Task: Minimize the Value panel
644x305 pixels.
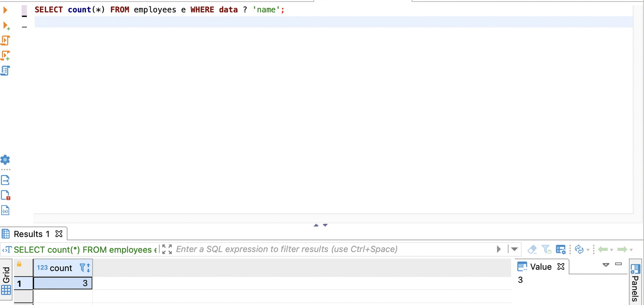Action: (x=618, y=264)
